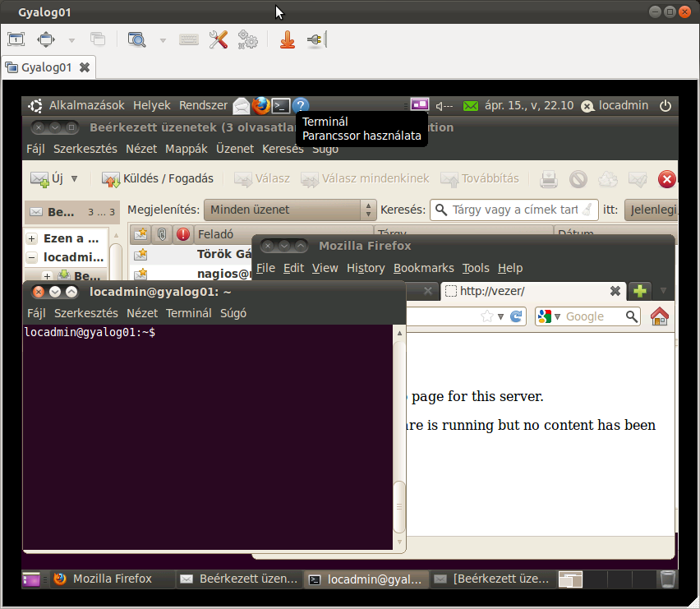Select the Gyalog01 tab
This screenshot has width=700, height=609.
click(48, 67)
